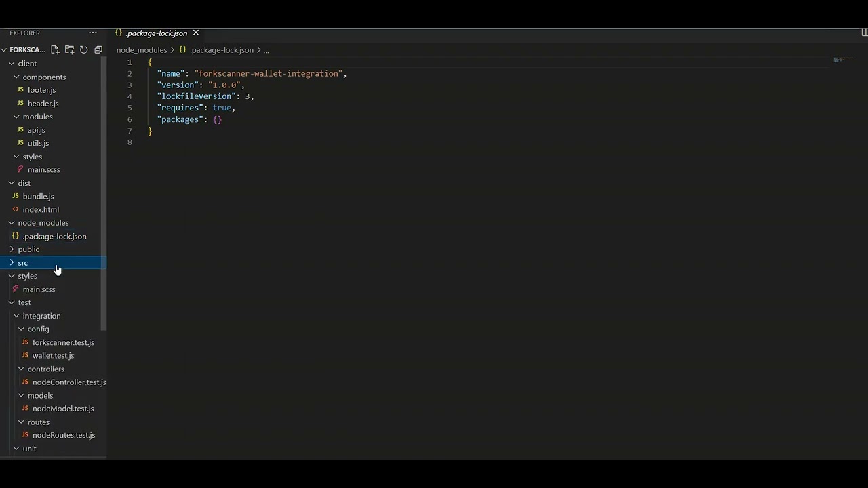This screenshot has width=868, height=488.
Task: Close the .package-lock.json editor tab
Action: pos(196,33)
